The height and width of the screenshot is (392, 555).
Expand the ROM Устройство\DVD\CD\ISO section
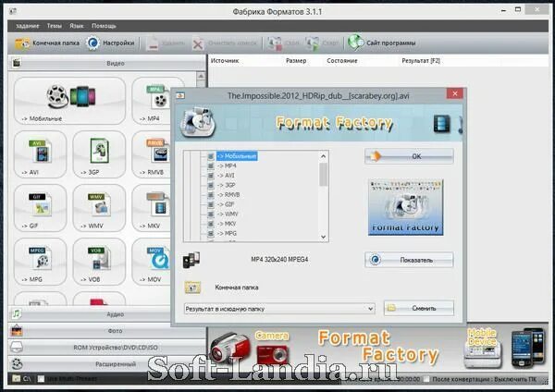click(x=106, y=348)
